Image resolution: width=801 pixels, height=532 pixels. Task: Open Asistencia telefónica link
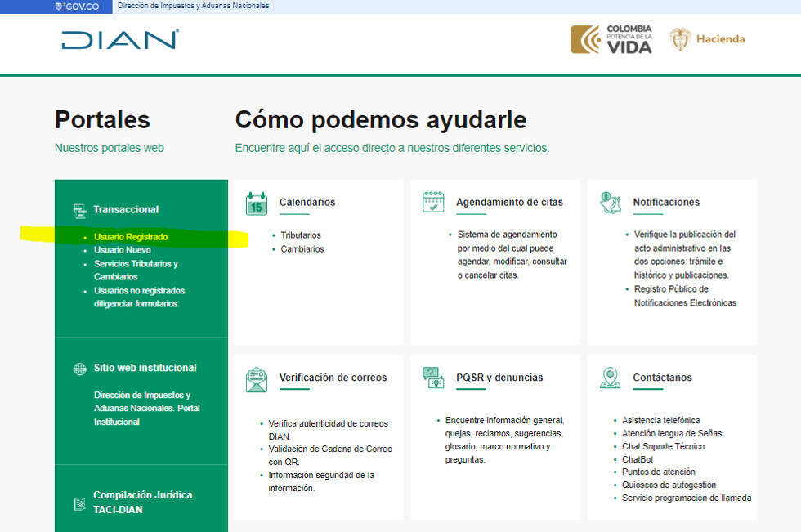tap(661, 420)
